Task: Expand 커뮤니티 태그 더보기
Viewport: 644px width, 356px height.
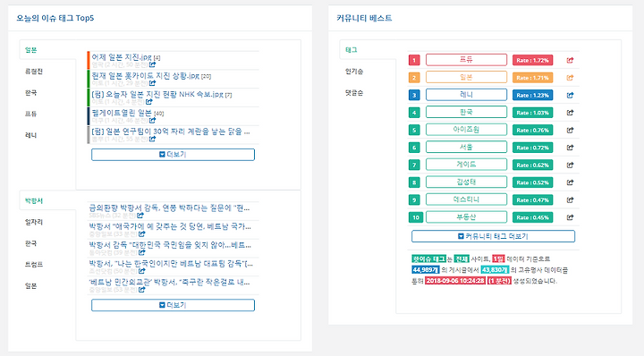Action: 493,236
